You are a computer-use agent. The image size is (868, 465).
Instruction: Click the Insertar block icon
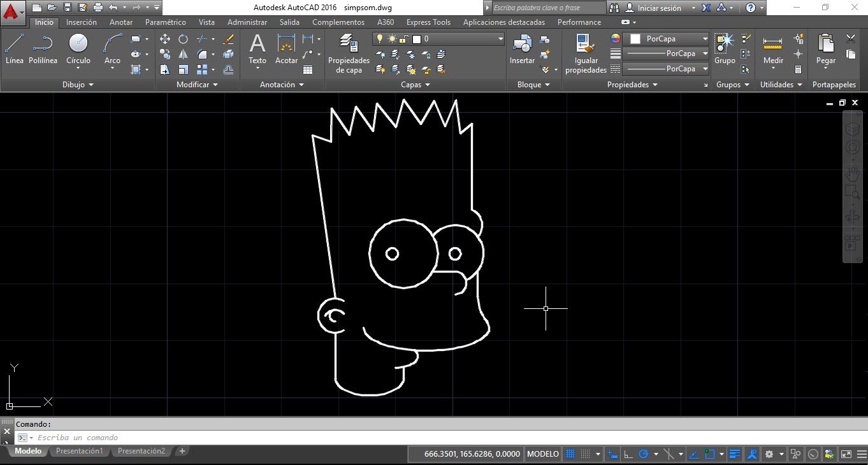(522, 49)
